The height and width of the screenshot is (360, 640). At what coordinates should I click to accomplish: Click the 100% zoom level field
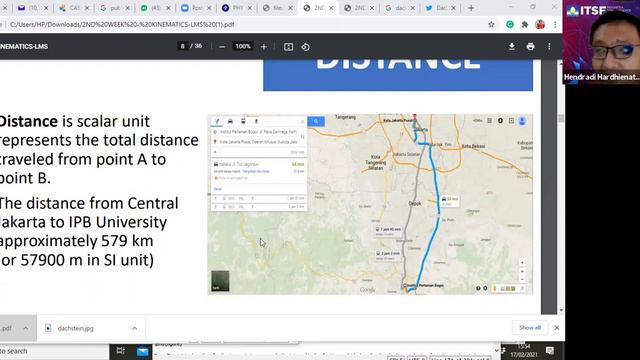pos(243,46)
